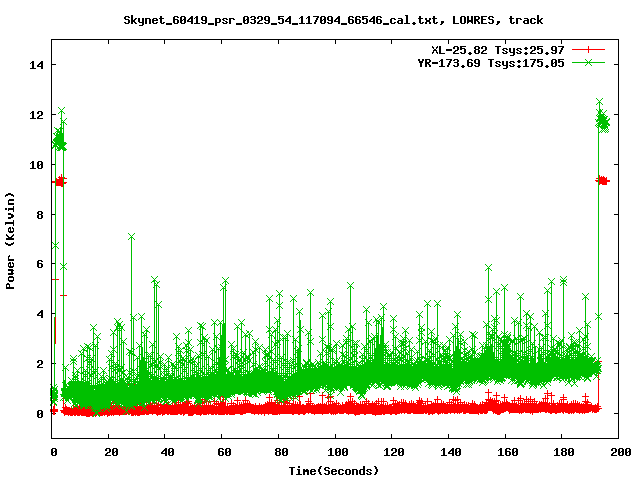Click x-axis tick label 80
This screenshot has height=480, width=640.
[281, 452]
